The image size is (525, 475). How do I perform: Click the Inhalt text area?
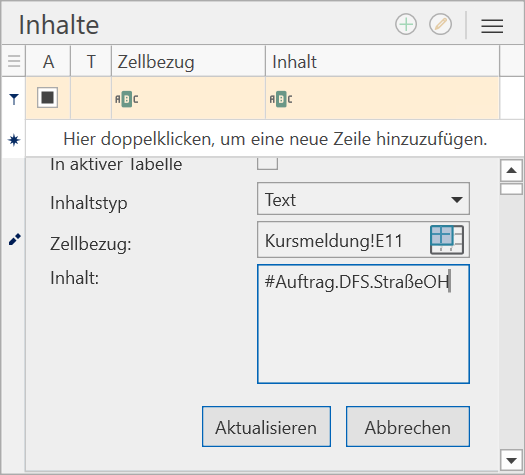pyautogui.click(x=363, y=324)
